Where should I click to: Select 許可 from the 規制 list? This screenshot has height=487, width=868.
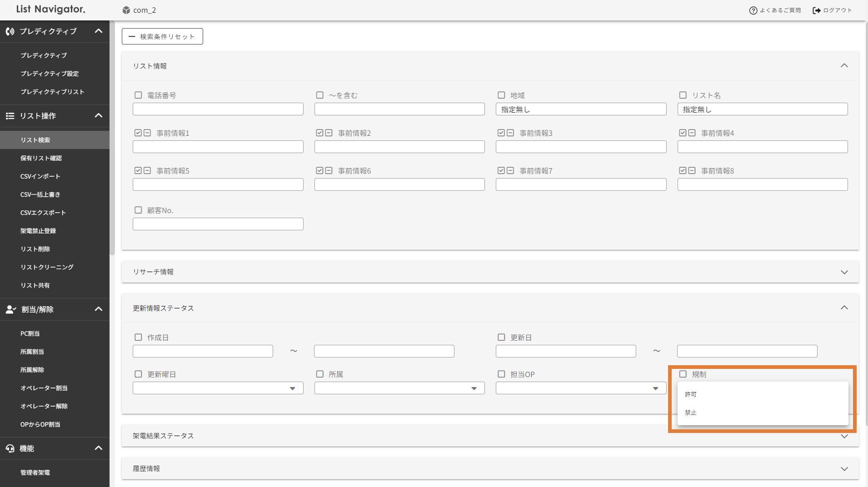point(691,394)
